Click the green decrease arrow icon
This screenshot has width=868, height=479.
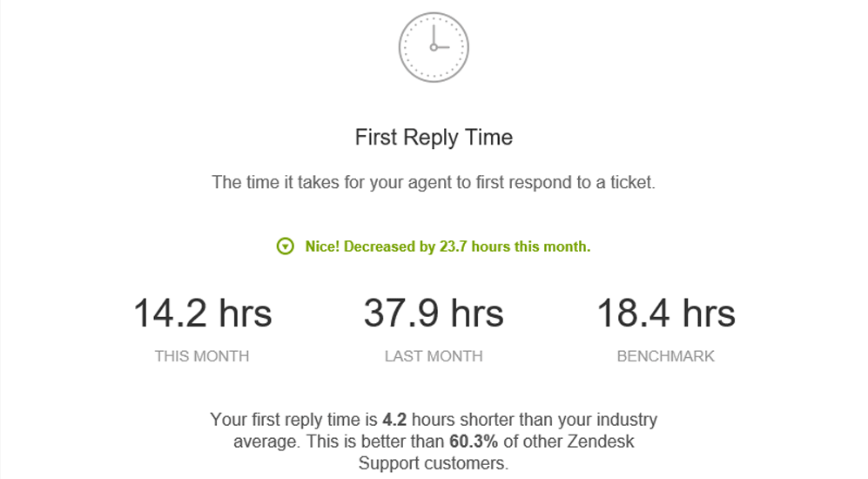click(285, 246)
